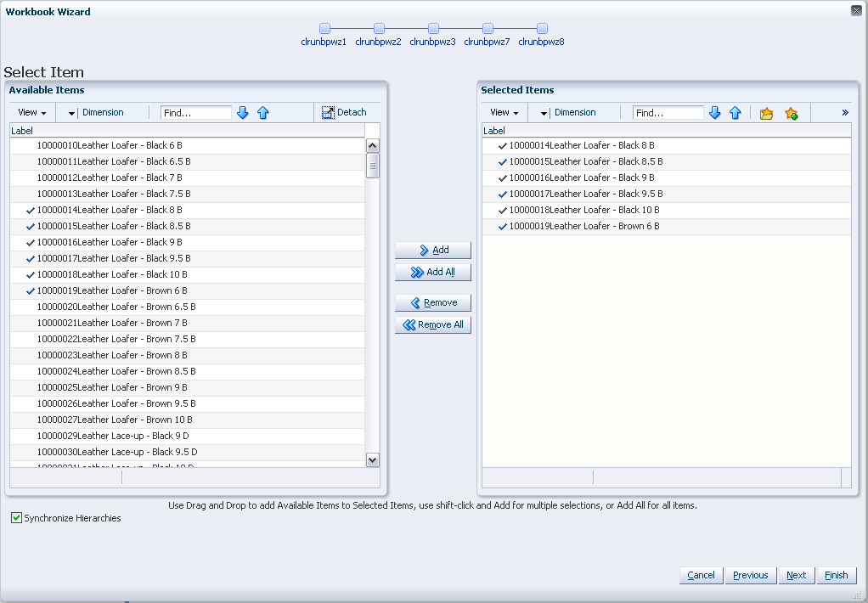Click the open folder star icon in Selected Items

tap(766, 113)
